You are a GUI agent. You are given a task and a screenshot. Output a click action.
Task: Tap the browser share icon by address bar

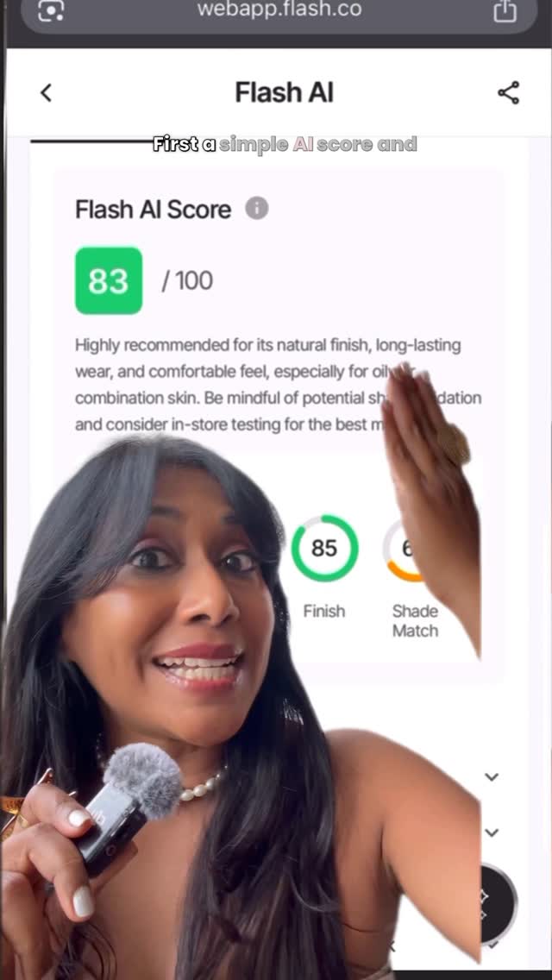[505, 9]
